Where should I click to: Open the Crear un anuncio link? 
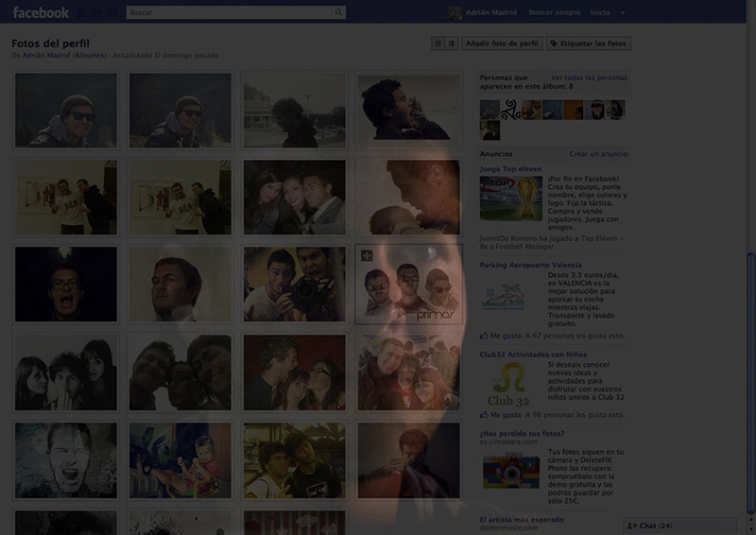pyautogui.click(x=598, y=153)
